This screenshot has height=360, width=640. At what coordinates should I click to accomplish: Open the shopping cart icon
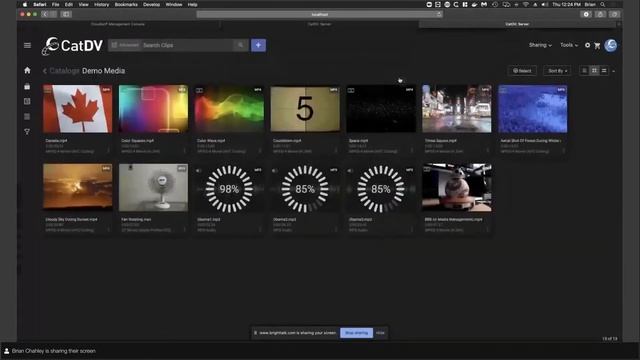tap(597, 45)
